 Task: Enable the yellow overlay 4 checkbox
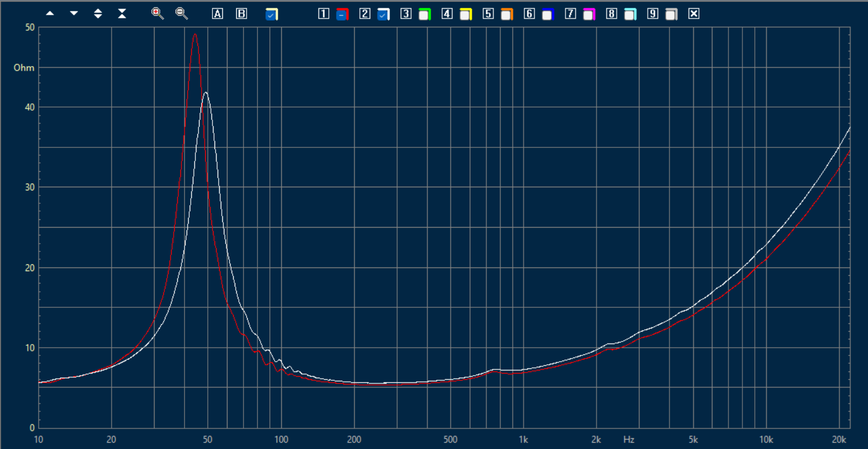[x=466, y=14]
